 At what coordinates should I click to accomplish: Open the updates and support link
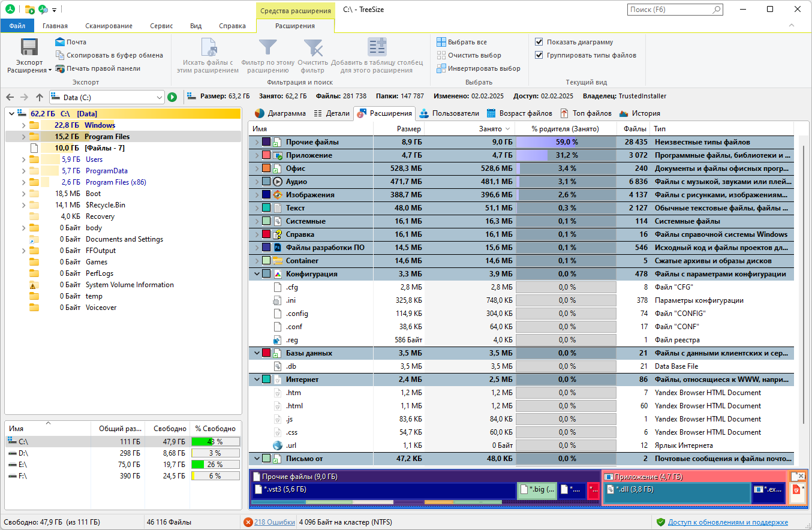click(x=728, y=522)
